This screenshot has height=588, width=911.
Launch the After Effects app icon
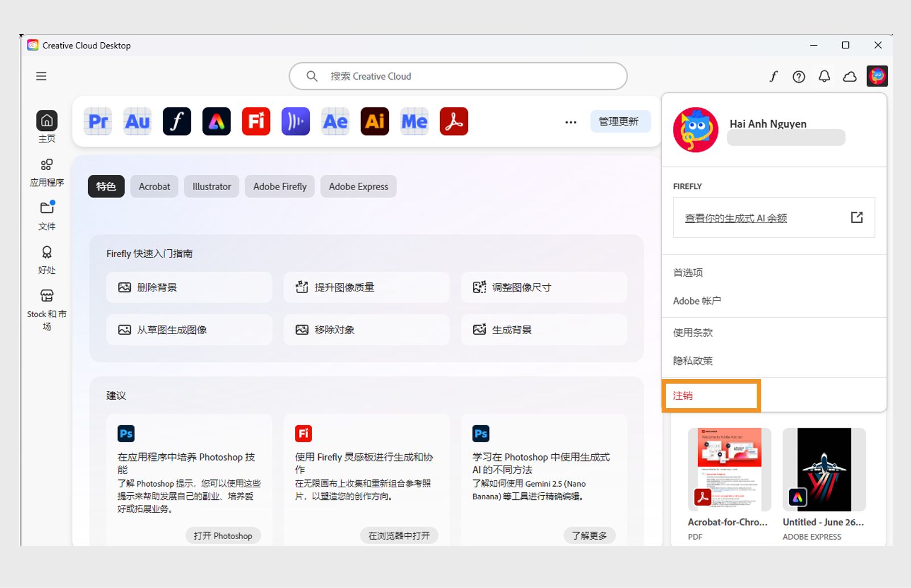(x=335, y=121)
